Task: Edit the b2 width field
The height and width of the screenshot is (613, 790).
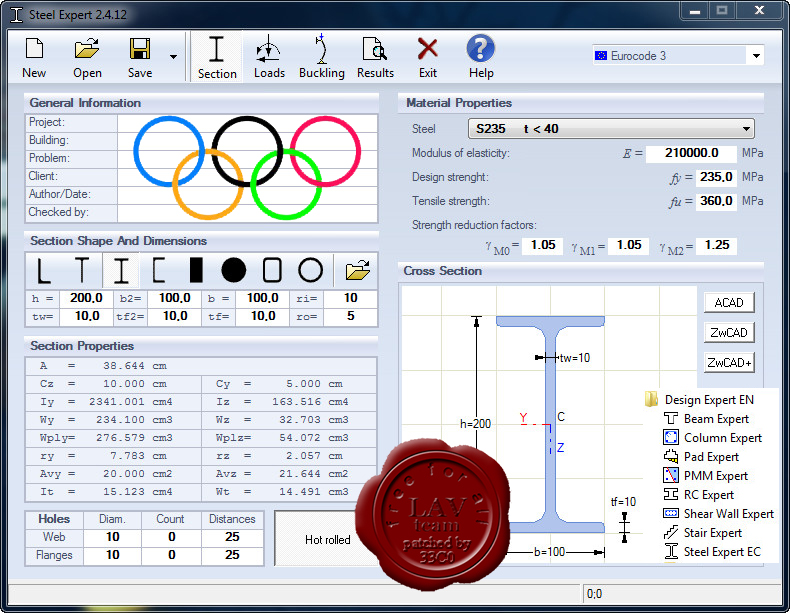Action: (x=174, y=298)
